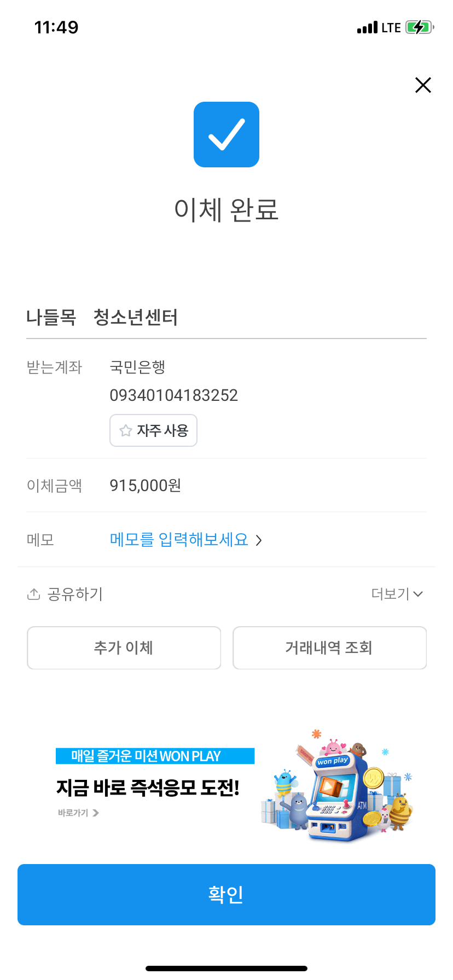Viewport: 453px width, 980px height.
Task: Tap the share upload icon
Action: [x=34, y=594]
